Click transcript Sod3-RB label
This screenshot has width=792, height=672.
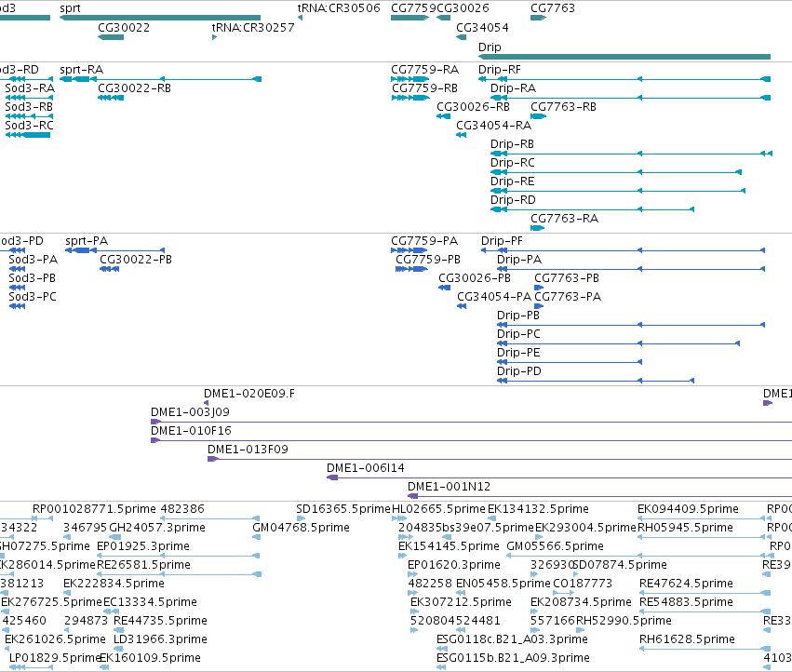(x=29, y=107)
